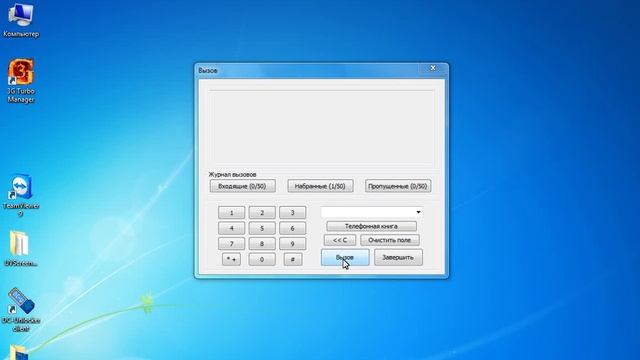Viewport: 640px width, 360px height.
Task: Start the call with Вызов button
Action: pyautogui.click(x=345, y=258)
